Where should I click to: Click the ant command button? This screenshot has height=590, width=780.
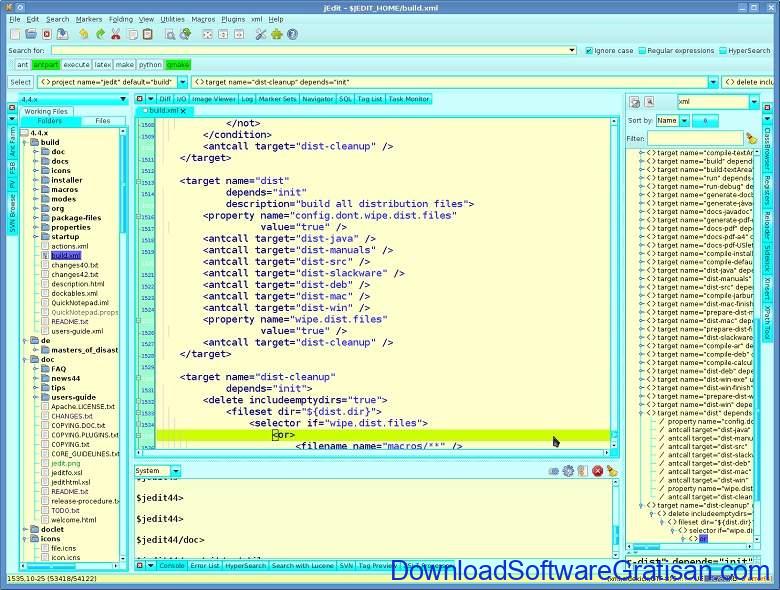(22, 65)
